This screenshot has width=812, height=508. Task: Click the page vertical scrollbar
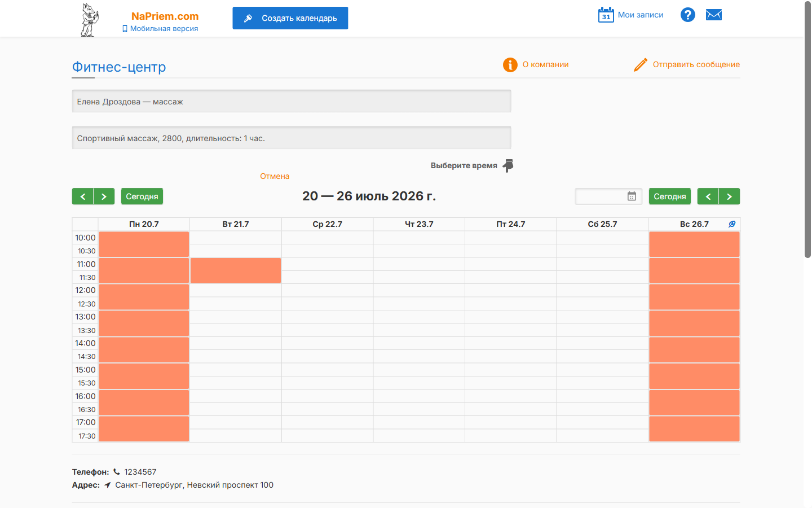pyautogui.click(x=807, y=130)
